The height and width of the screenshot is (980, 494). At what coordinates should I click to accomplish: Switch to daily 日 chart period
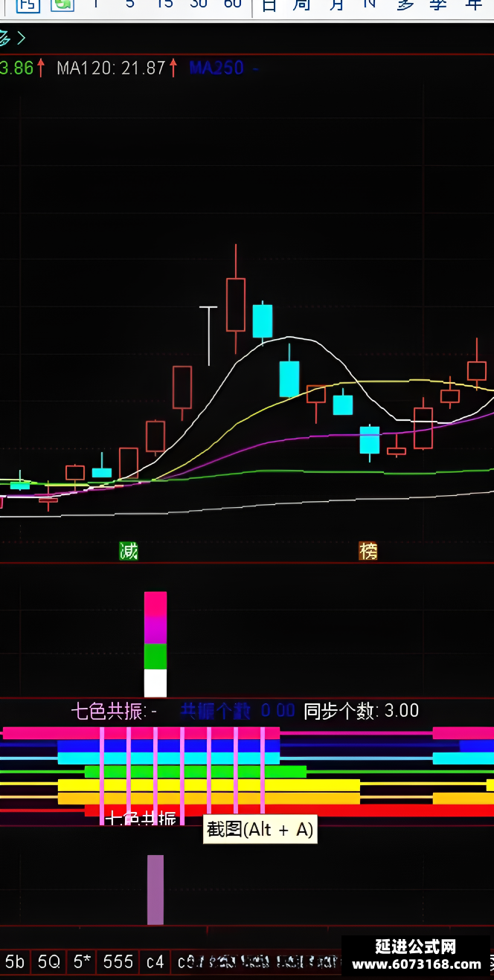pyautogui.click(x=269, y=5)
